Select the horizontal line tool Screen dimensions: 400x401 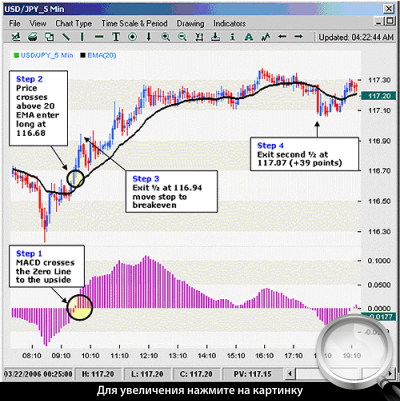pos(99,37)
